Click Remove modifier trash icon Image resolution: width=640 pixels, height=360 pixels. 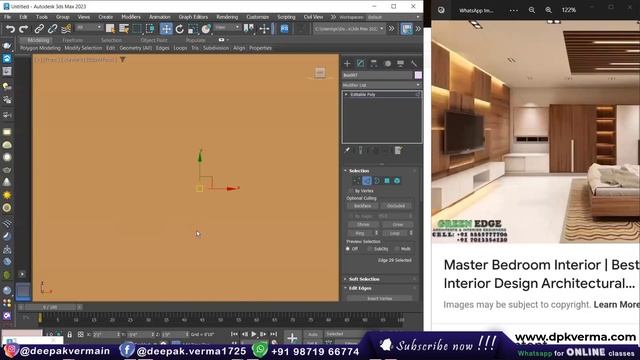pyautogui.click(x=398, y=150)
